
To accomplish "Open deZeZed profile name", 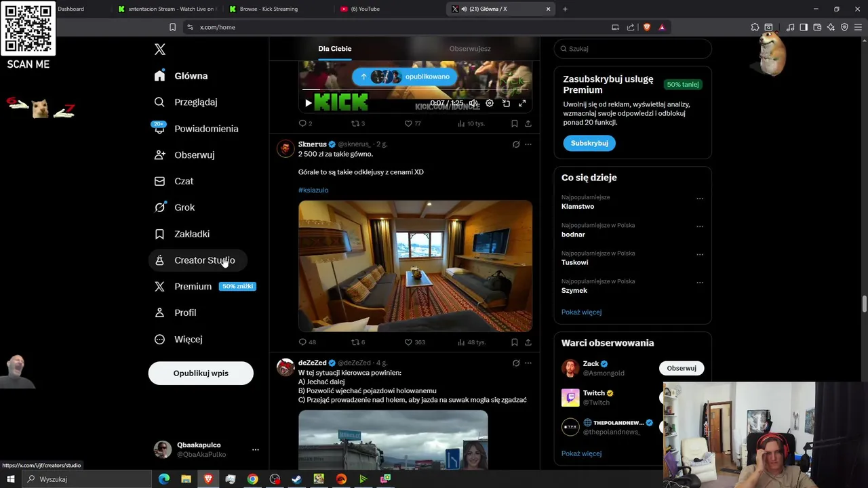I will coord(312,363).
